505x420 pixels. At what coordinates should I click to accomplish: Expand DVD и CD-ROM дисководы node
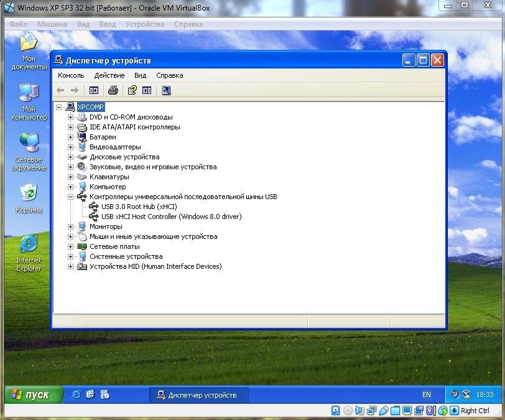click(71, 117)
